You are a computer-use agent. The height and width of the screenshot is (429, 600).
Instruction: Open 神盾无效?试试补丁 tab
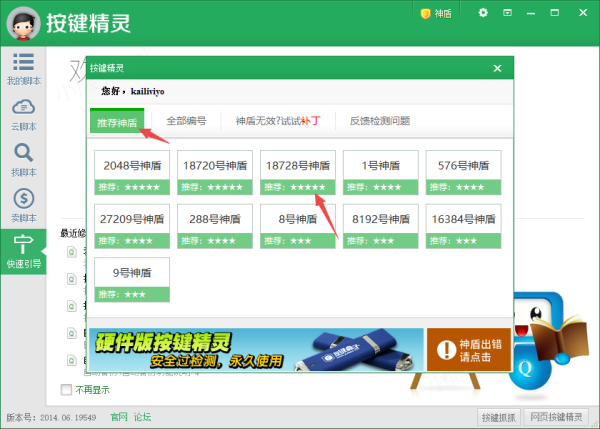[278, 121]
